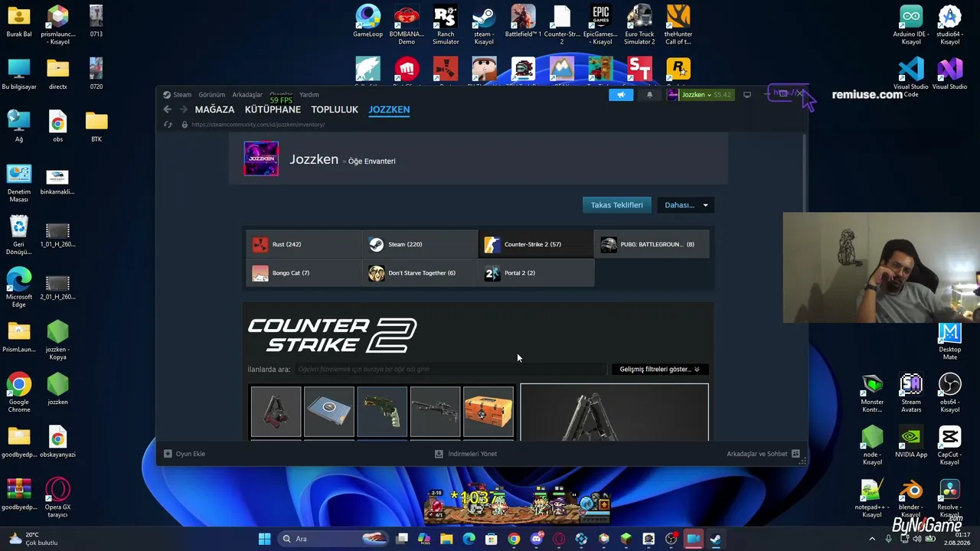Select the PUBG: BATTLEGROUNDS (8) inventory tab
This screenshot has width=980, height=551.
(x=652, y=244)
